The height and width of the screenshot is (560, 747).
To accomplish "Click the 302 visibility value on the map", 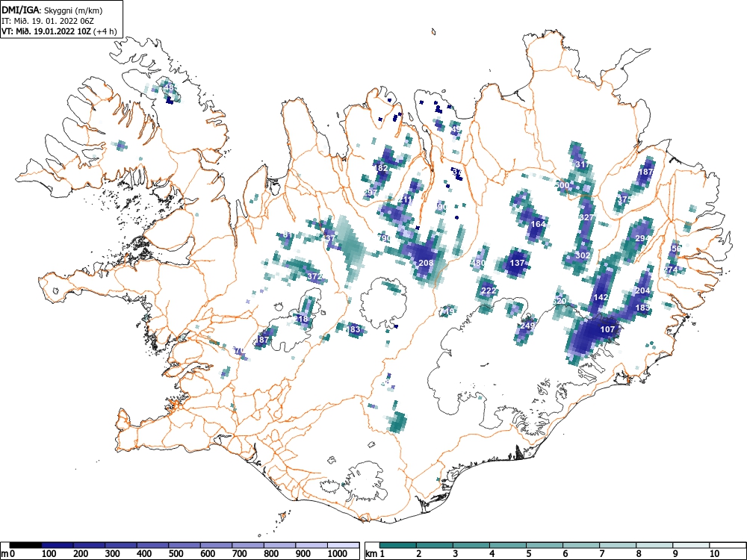I will click(x=583, y=255).
